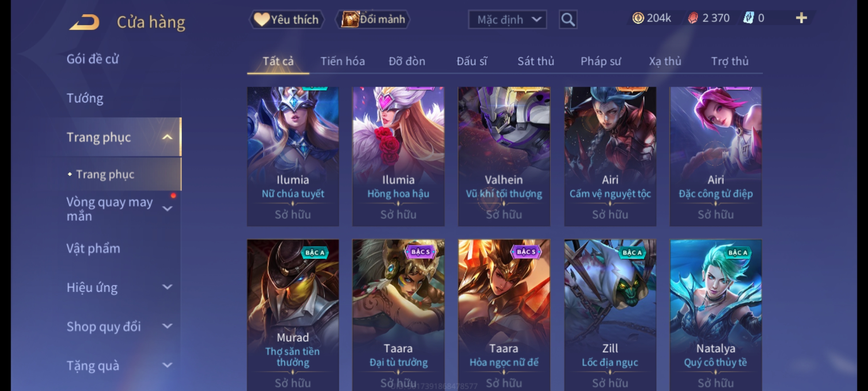Screen dimensions: 868x391
Task: Open Yêu thích heart favorites
Action: click(261, 20)
